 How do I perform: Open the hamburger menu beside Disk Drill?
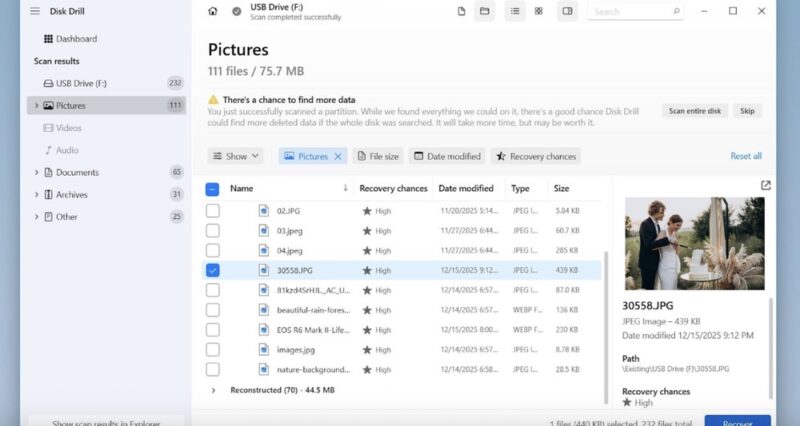click(x=35, y=12)
